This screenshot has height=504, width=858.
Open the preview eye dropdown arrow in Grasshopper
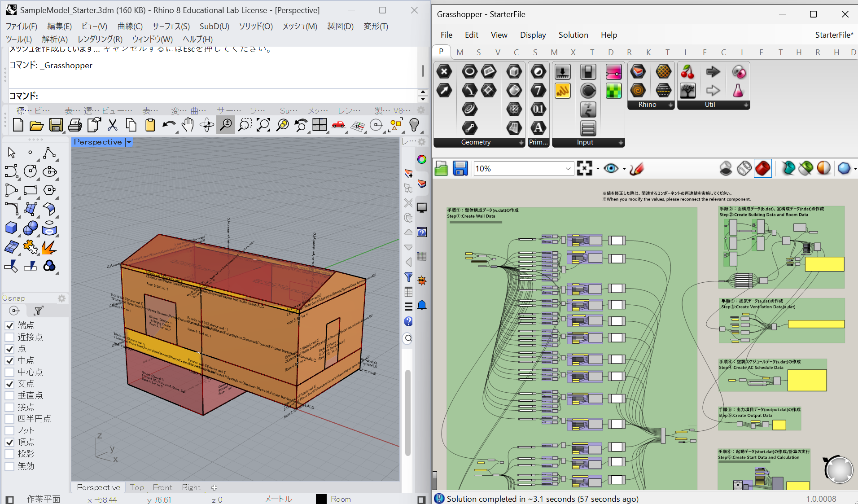pyautogui.click(x=624, y=169)
